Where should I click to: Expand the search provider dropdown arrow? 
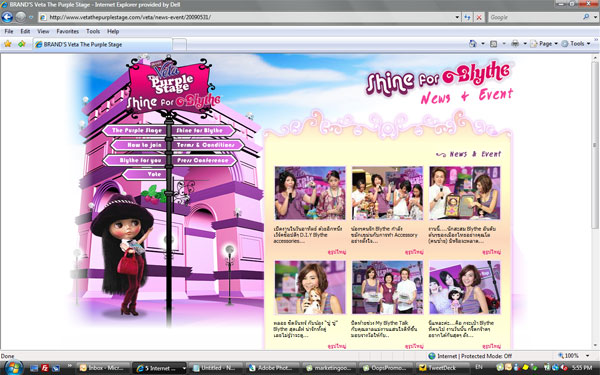click(x=595, y=17)
